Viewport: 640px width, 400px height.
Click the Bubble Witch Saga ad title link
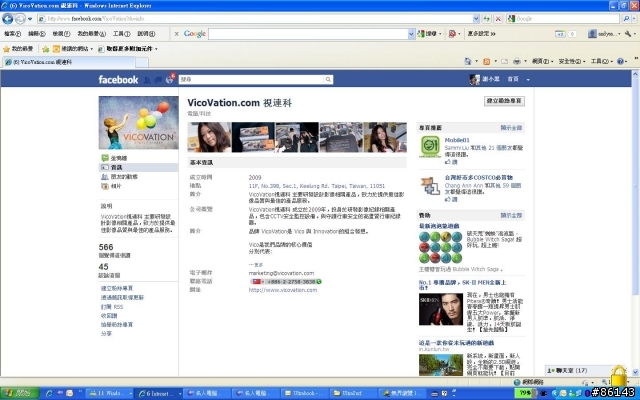(x=439, y=226)
